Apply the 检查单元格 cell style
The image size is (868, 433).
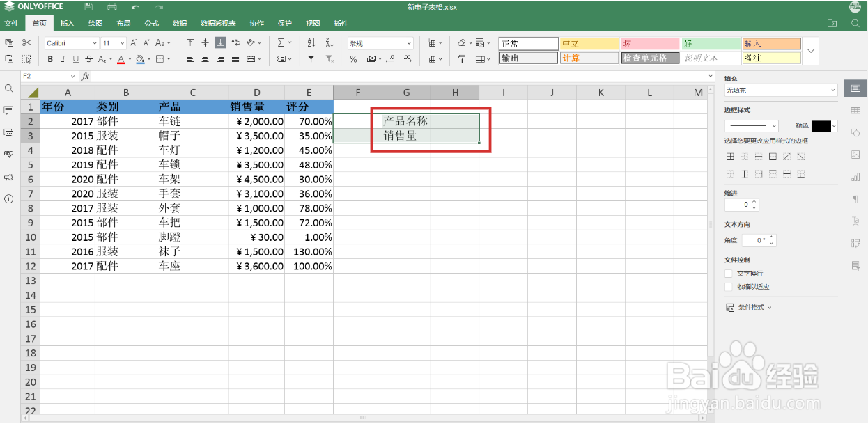point(651,58)
